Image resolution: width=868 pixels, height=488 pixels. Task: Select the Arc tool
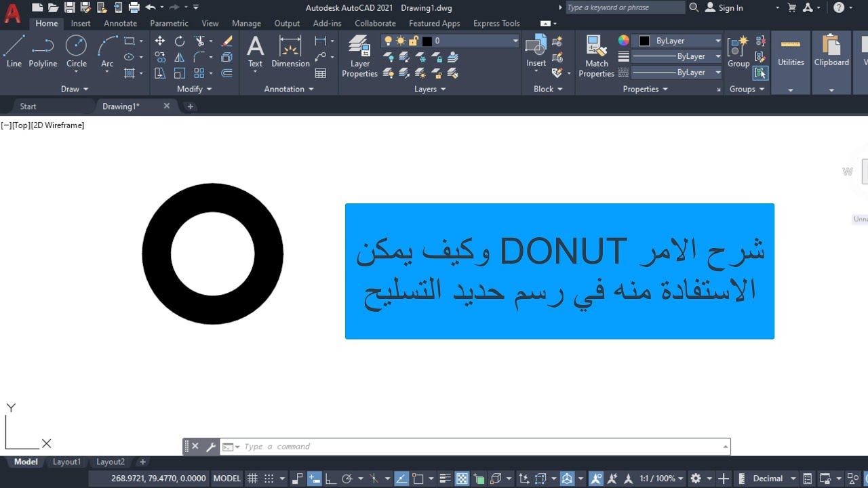click(x=107, y=52)
